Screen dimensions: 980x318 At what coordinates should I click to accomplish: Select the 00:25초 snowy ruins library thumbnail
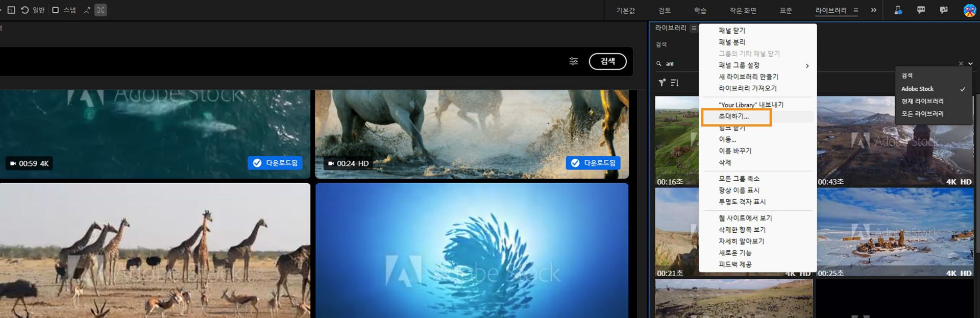(x=895, y=233)
